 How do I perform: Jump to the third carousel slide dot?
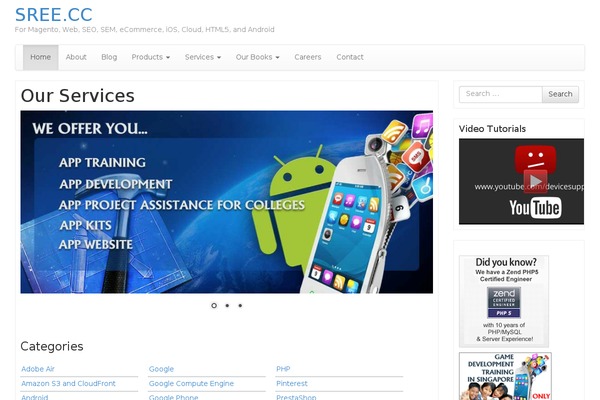[x=240, y=305]
